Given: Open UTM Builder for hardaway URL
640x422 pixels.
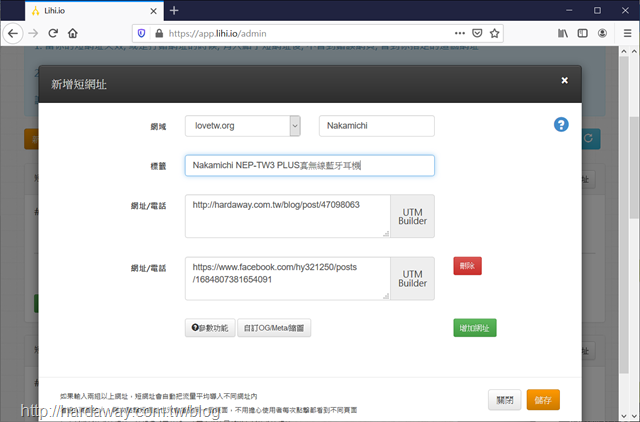Looking at the screenshot, I should pyautogui.click(x=412, y=216).
